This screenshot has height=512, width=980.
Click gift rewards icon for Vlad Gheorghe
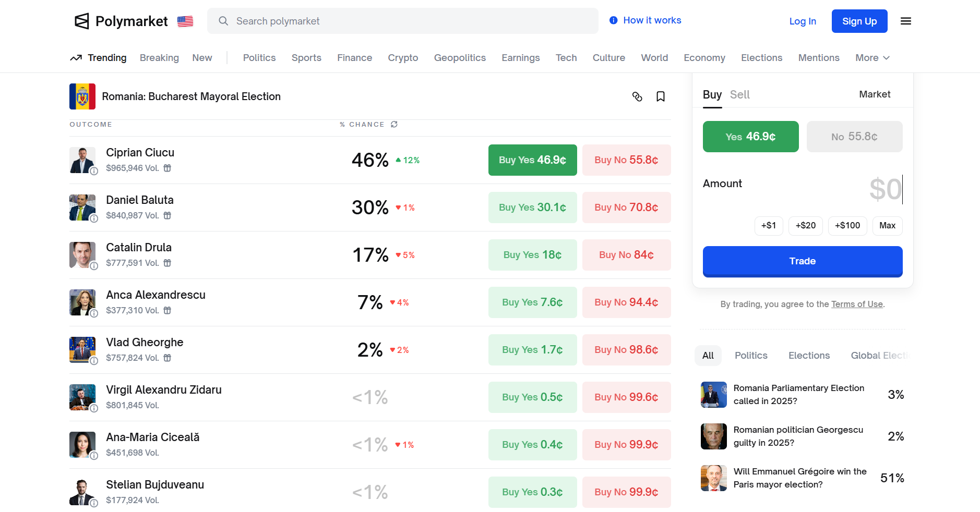tap(168, 358)
